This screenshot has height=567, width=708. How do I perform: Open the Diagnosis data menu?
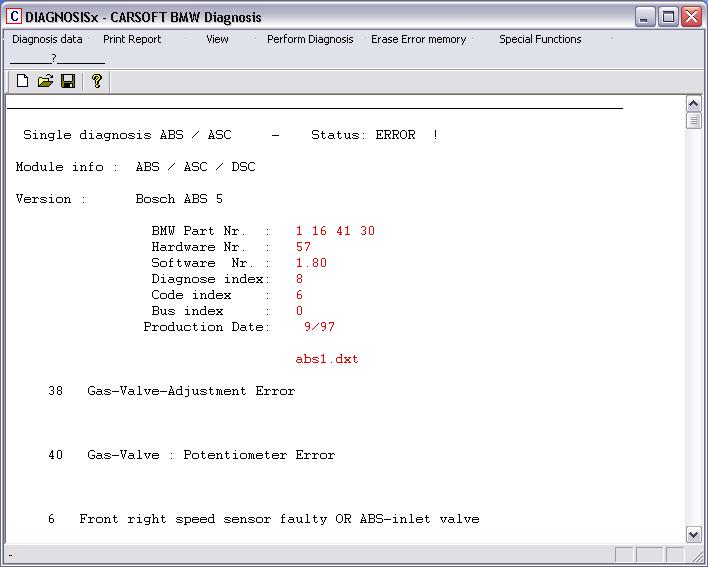pyautogui.click(x=47, y=39)
